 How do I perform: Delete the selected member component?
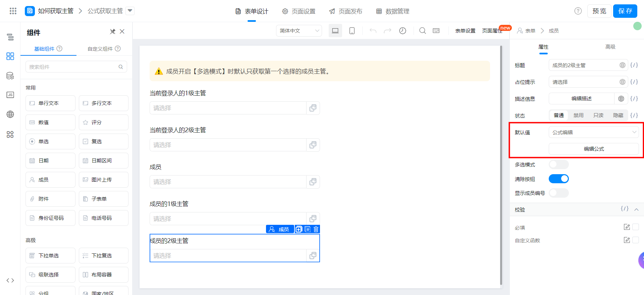316,229
